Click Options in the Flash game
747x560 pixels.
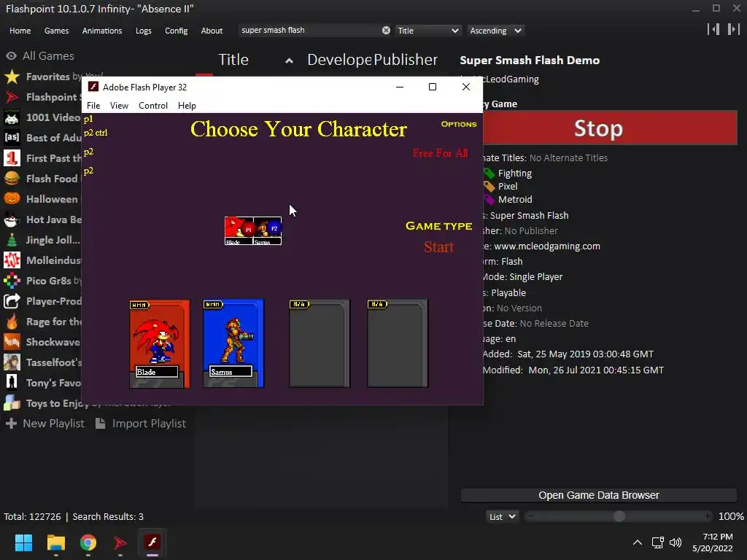click(458, 124)
